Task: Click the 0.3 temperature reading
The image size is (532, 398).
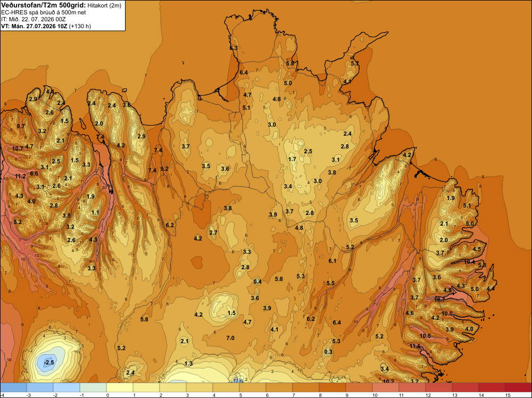Action: (328, 352)
